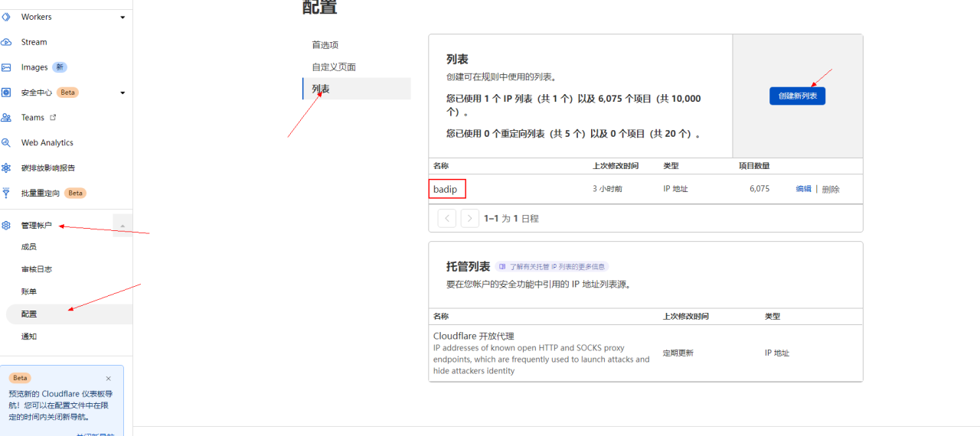Click the Teams external link icon
This screenshot has width=980, height=436.
53,118
